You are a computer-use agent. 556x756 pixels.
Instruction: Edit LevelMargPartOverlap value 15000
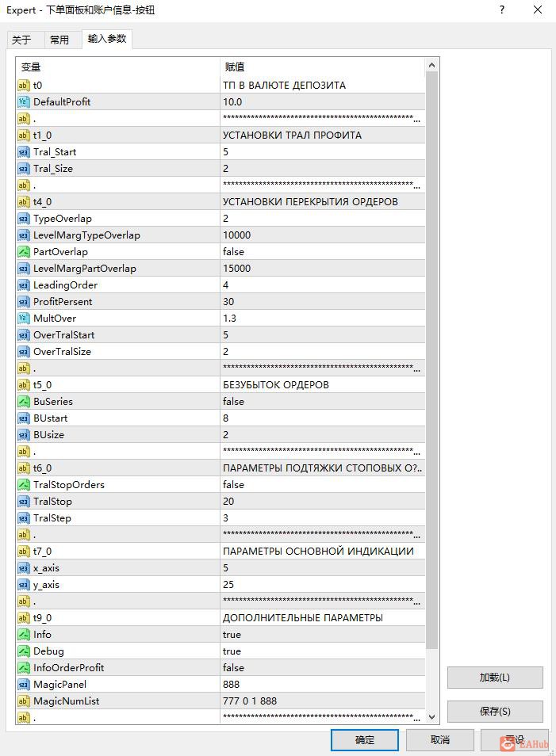pyautogui.click(x=322, y=268)
